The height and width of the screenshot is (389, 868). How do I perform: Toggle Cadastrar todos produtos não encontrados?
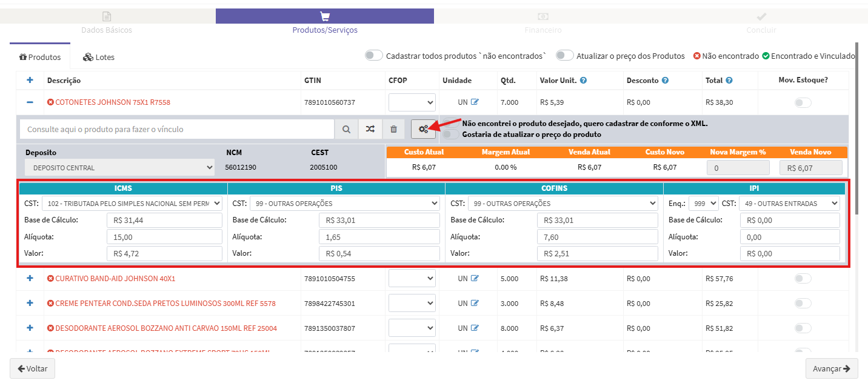point(374,56)
